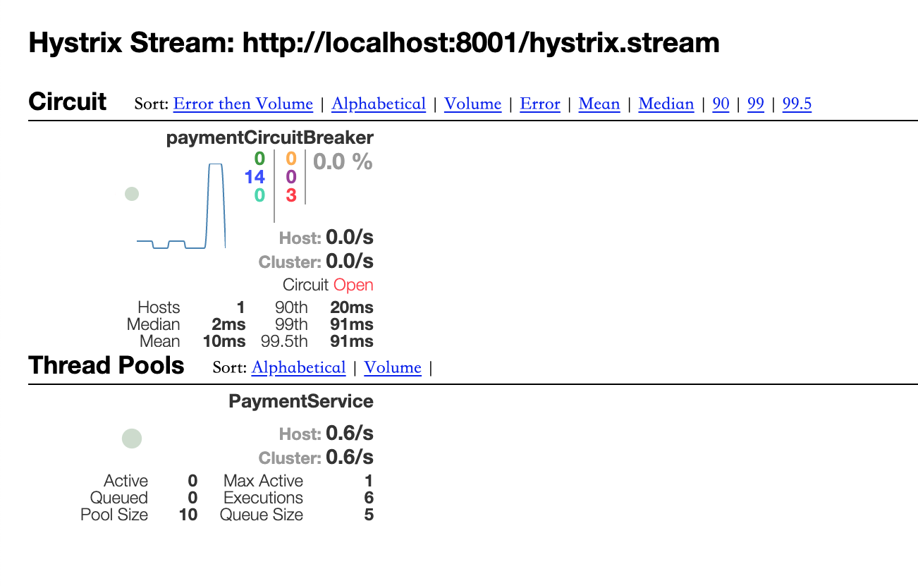Sort circuits by Error then Volume
The height and width of the screenshot is (588, 918).
(x=243, y=104)
